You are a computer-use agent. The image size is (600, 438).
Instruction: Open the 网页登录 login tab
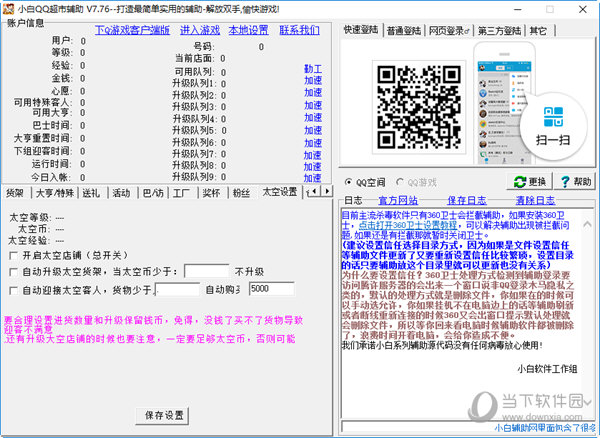click(x=449, y=31)
